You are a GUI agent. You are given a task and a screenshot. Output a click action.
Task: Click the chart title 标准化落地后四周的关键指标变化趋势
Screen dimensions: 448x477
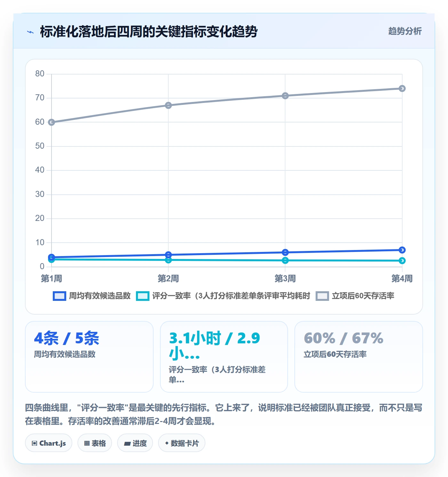click(x=149, y=32)
